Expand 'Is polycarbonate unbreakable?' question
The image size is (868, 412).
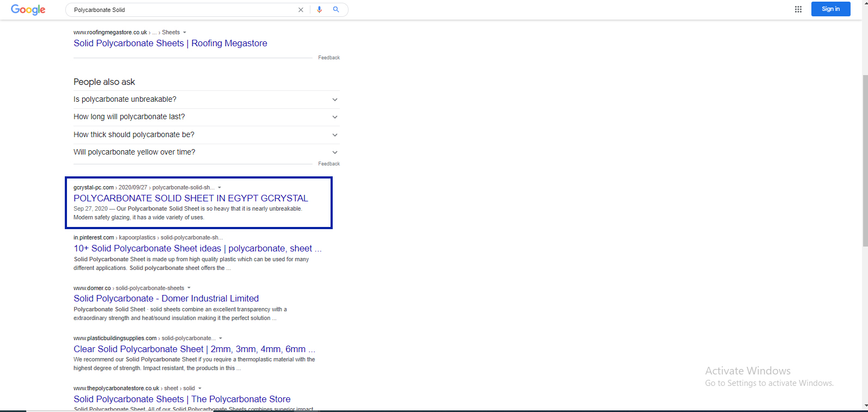(x=206, y=100)
